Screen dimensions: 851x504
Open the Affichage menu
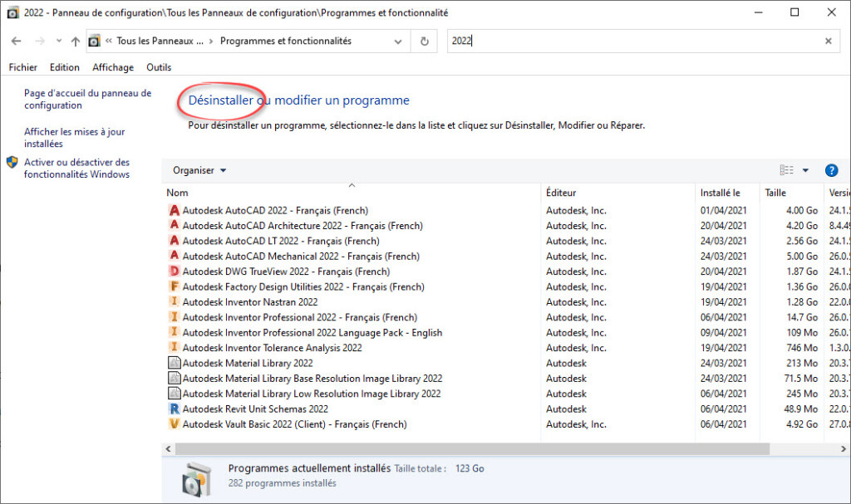pos(112,67)
